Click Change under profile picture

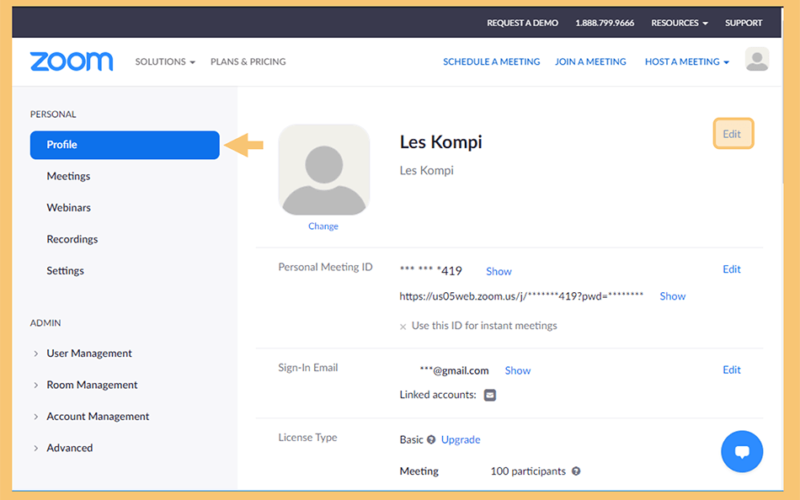323,226
